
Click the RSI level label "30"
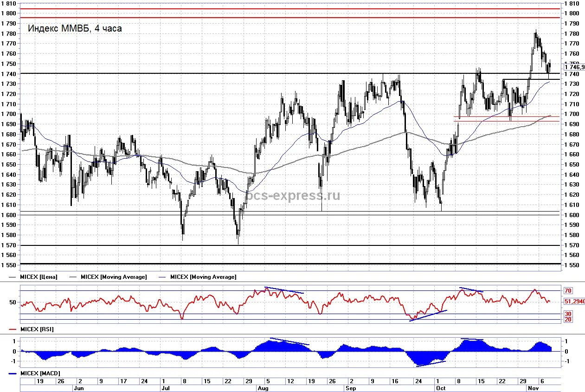pos(568,314)
